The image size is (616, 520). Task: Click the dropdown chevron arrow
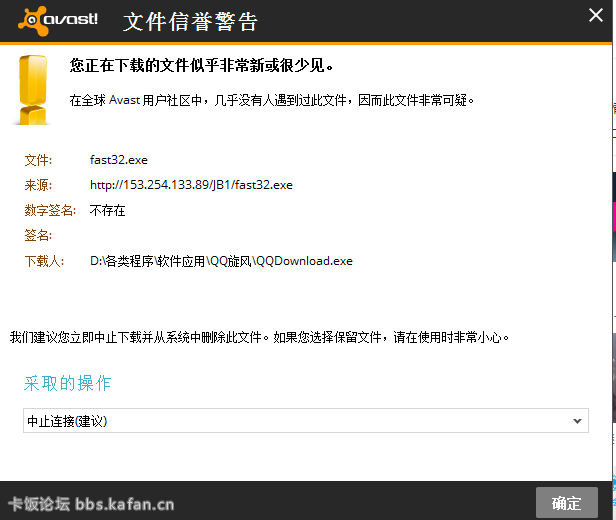click(x=577, y=421)
